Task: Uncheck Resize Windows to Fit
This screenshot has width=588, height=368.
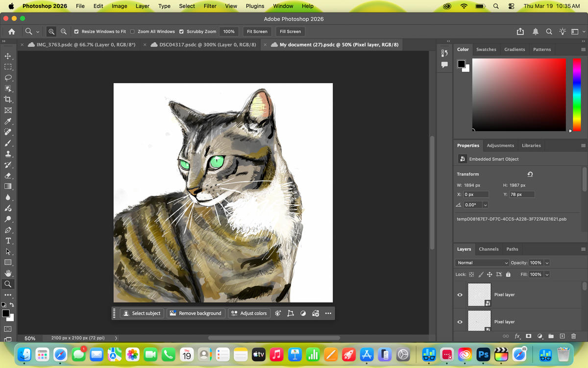Action: (76, 31)
